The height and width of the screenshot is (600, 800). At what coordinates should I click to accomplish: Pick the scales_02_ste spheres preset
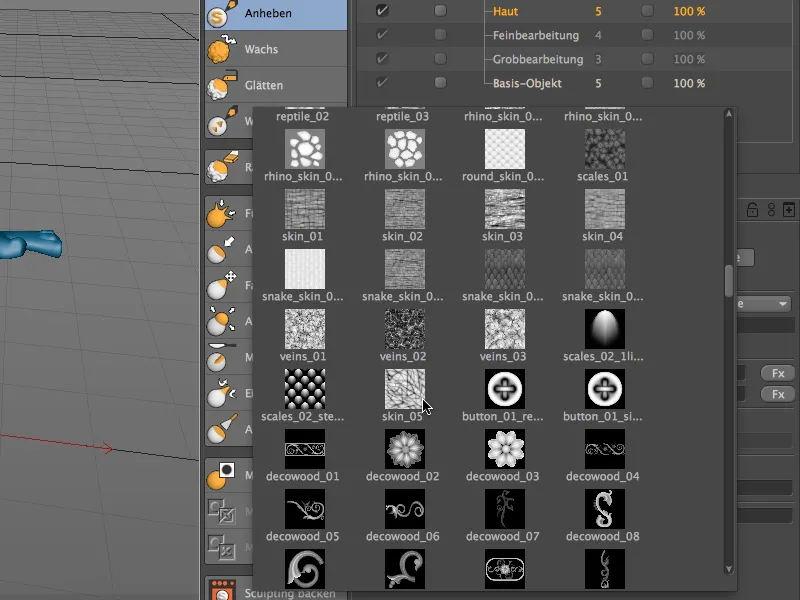click(x=305, y=389)
